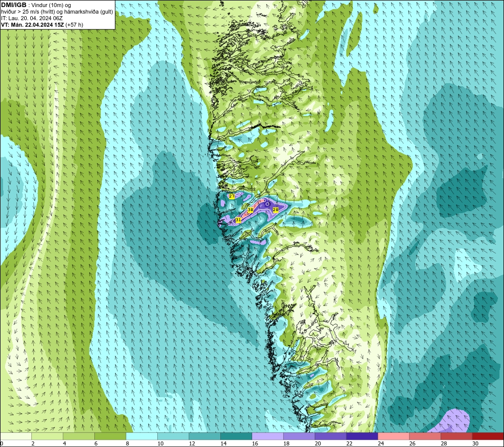Click the legend scale number "22"
This screenshot has width=504, height=447.
pos(349,443)
